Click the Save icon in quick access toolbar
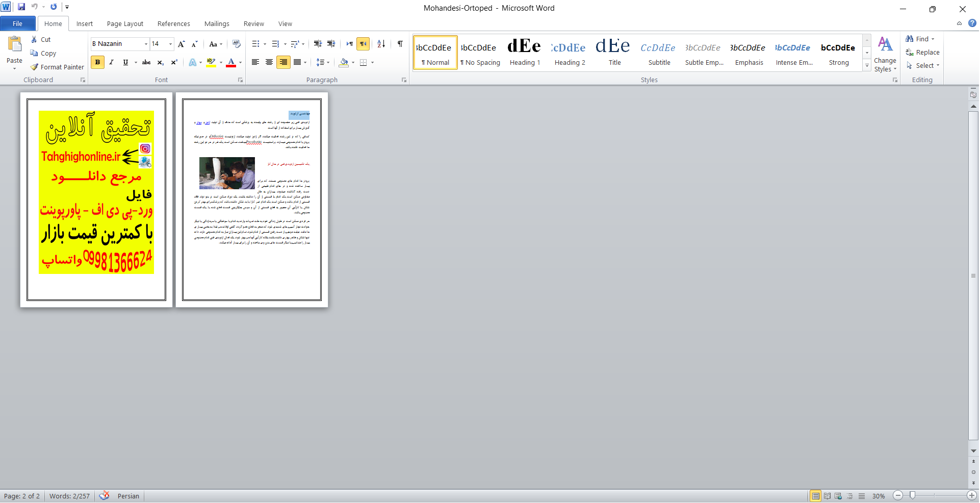 coord(21,7)
